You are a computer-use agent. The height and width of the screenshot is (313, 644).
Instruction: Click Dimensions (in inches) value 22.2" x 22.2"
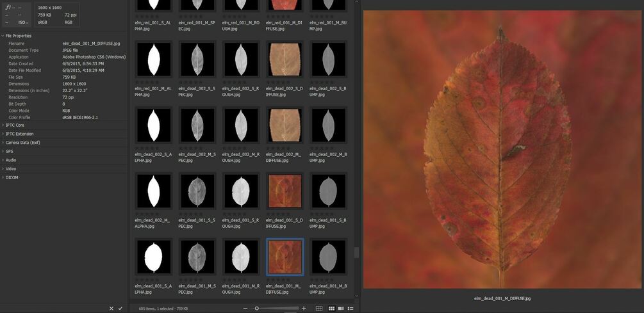75,91
